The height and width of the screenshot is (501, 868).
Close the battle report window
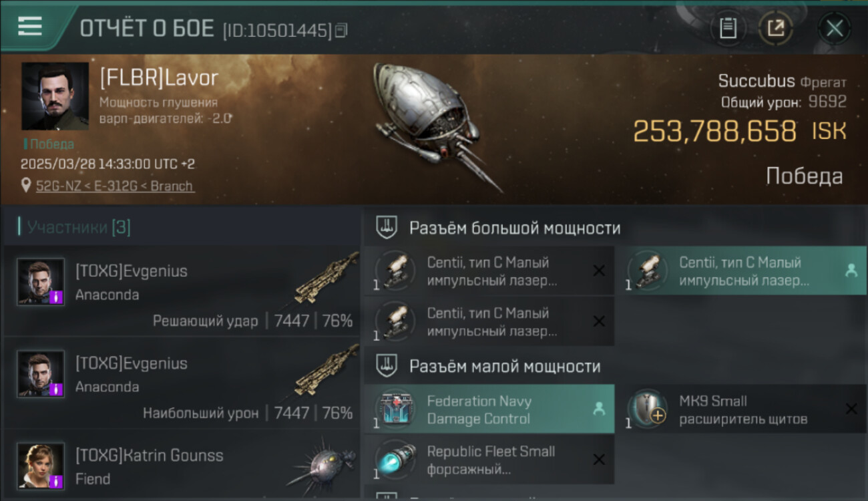835,28
